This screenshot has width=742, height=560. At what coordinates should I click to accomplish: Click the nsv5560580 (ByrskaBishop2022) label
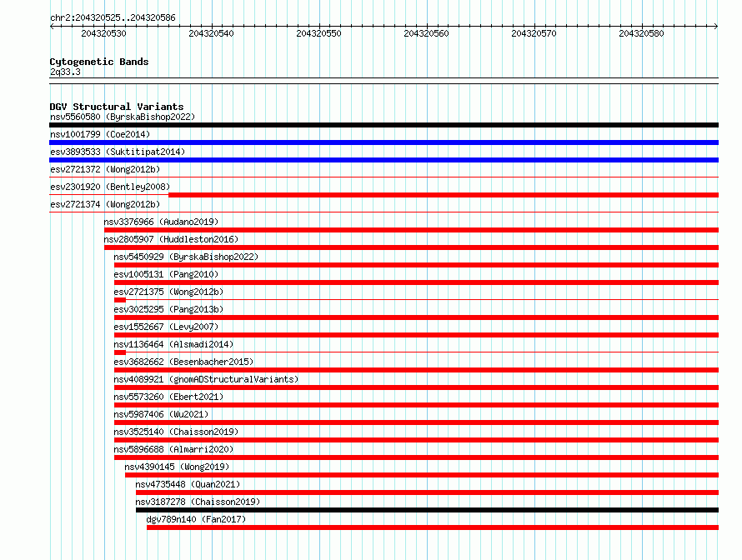pyautogui.click(x=123, y=117)
